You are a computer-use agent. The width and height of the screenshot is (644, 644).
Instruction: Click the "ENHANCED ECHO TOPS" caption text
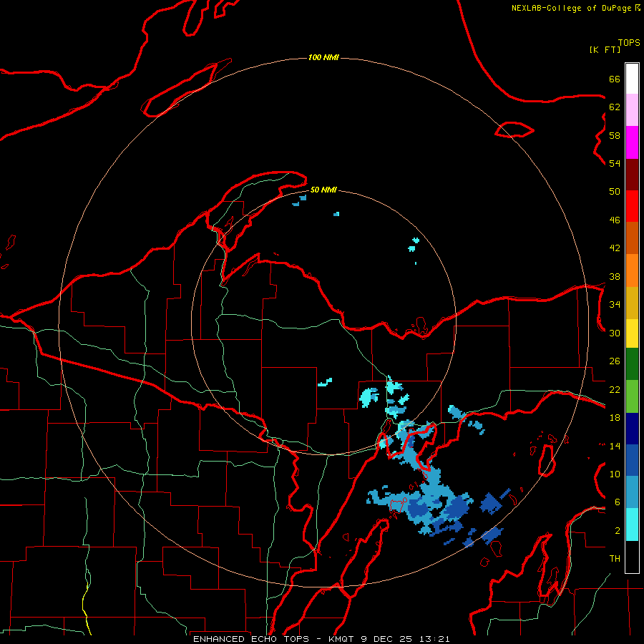[251, 639]
